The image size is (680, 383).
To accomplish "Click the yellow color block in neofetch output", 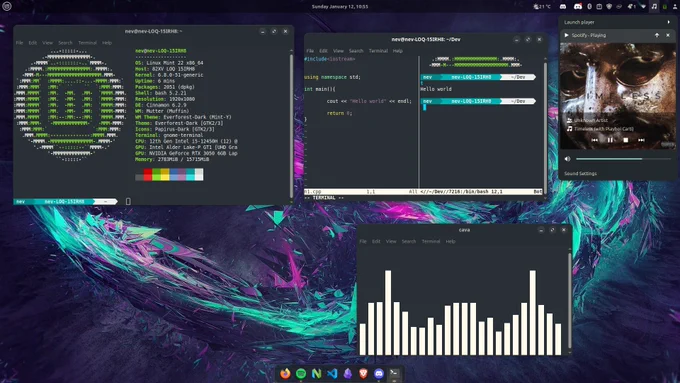I will point(165,174).
